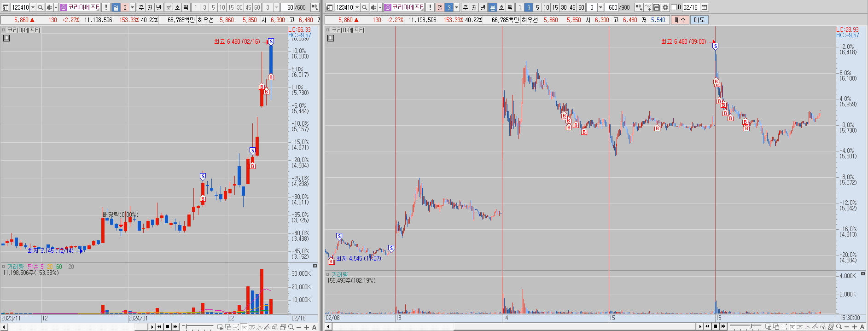
Task: Jump to the chart end in the right bottom bar
Action: [x=723, y=327]
